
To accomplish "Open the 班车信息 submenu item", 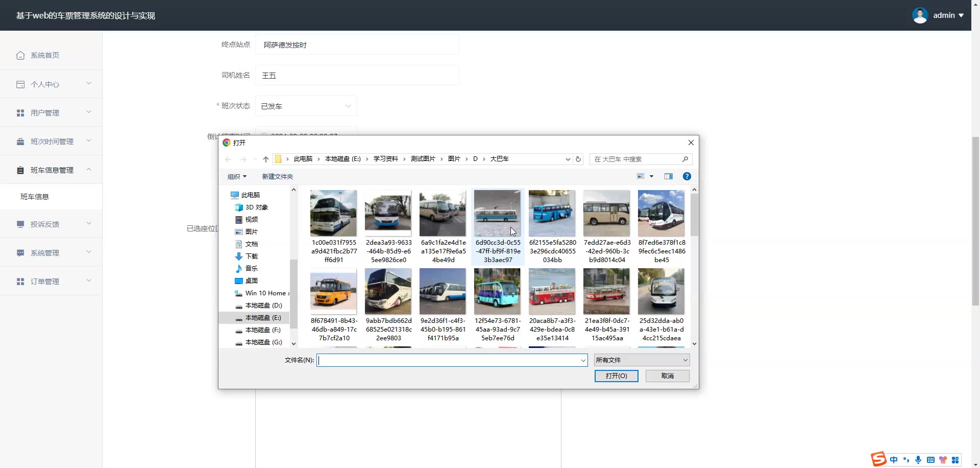I will click(35, 197).
